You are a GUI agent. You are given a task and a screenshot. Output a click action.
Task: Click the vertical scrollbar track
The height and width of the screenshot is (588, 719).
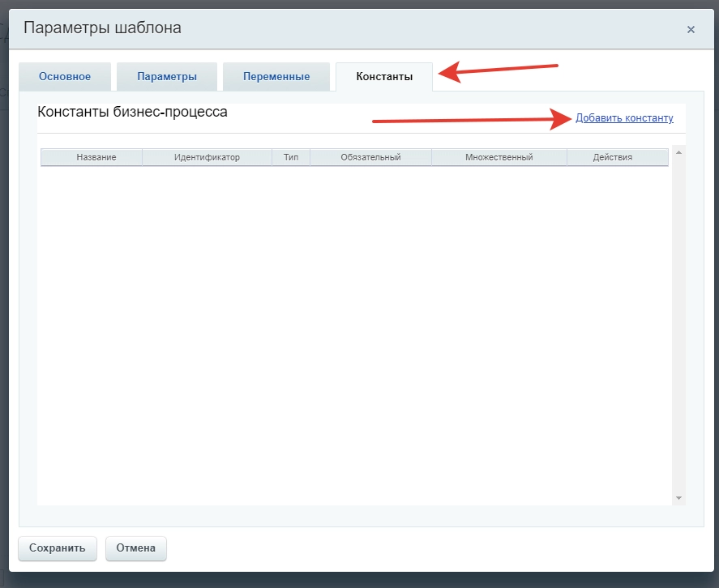coord(678,324)
